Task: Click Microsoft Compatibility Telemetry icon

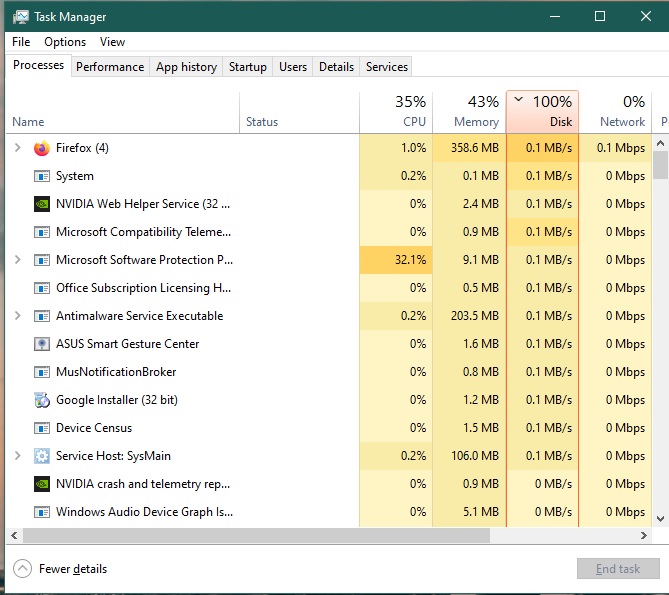Action: pos(42,232)
